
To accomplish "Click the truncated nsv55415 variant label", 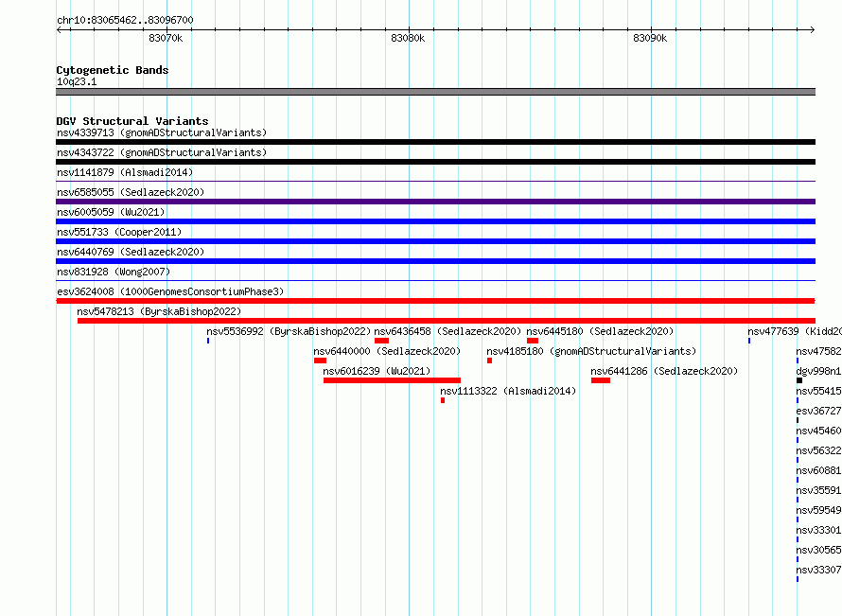I will [818, 391].
